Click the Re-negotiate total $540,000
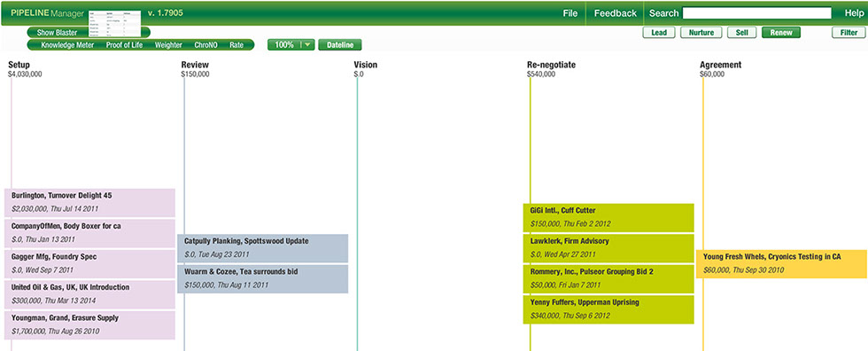Viewport: 868px width, 351px height. (x=541, y=74)
